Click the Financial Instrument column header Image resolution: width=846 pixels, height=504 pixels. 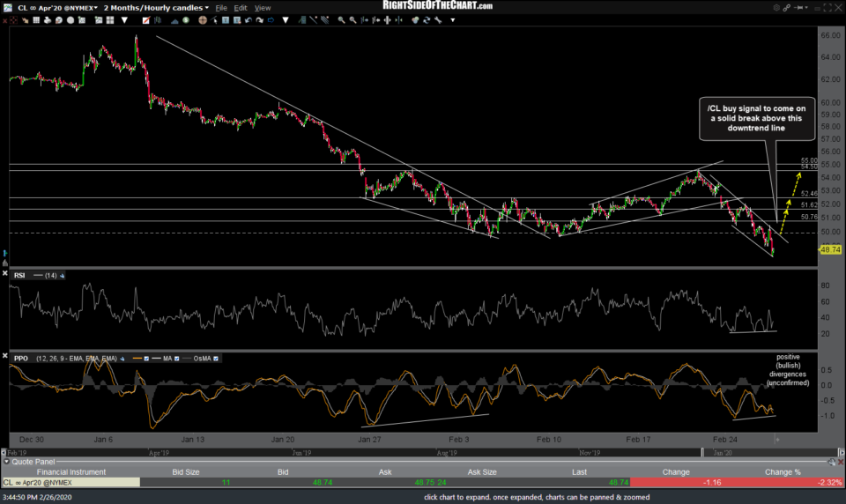point(70,472)
